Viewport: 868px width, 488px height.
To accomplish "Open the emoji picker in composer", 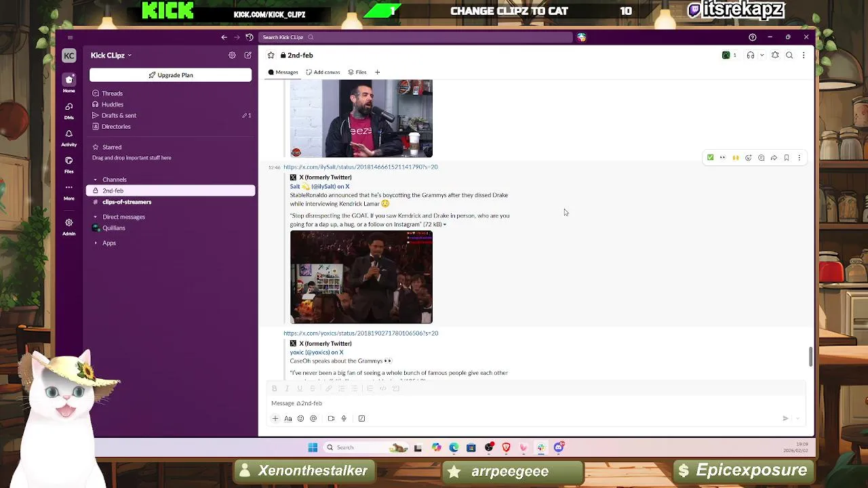I will (300, 419).
